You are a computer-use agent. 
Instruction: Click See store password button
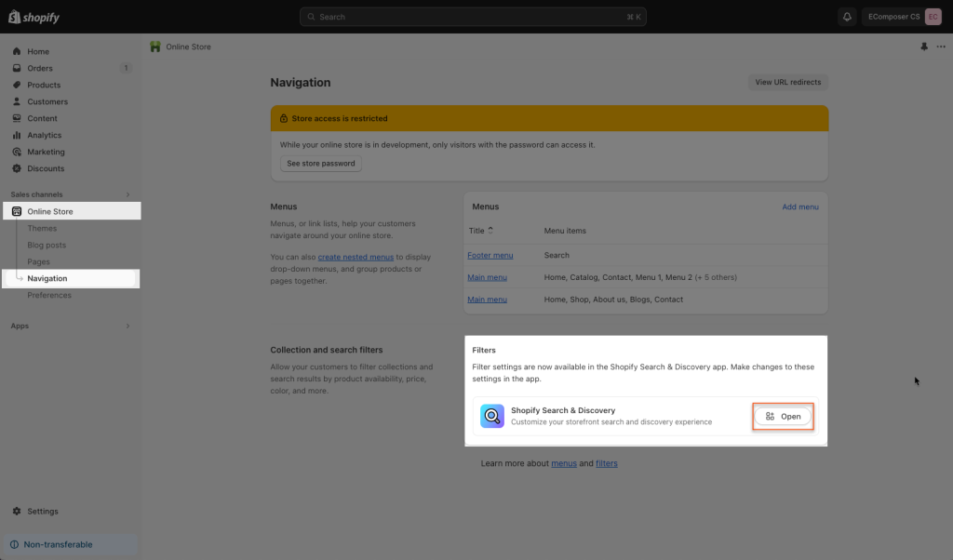coord(321,164)
